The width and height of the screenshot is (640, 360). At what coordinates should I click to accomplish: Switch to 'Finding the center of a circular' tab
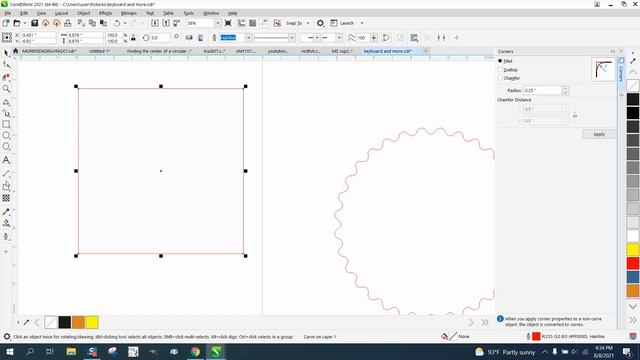[x=159, y=51]
